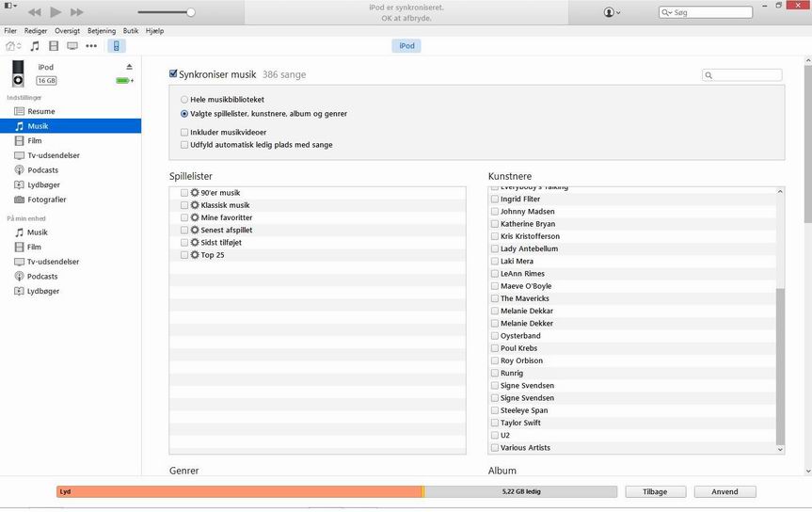Image resolution: width=812 pixels, height=512 pixels.
Task: Open the more options ellipsis icon
Action: coord(91,46)
